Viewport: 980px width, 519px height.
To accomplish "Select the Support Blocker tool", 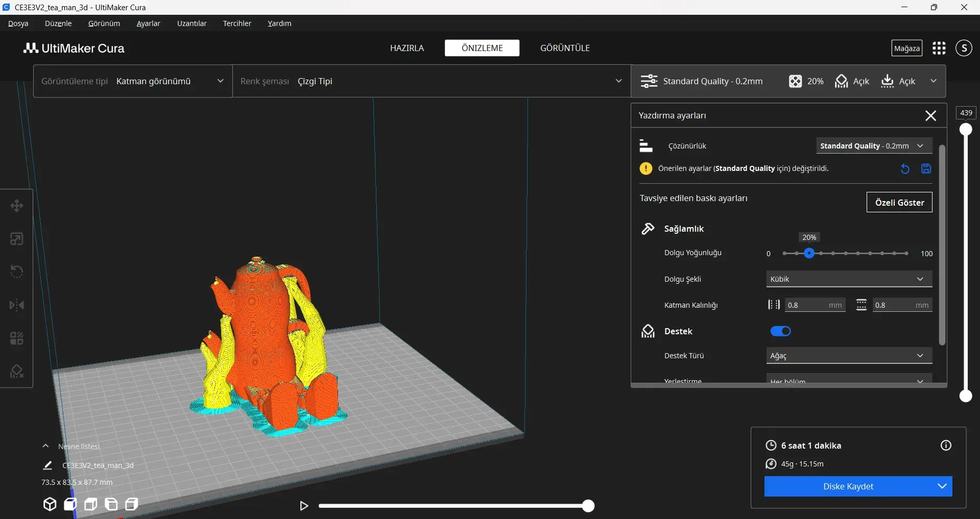I will click(x=17, y=371).
